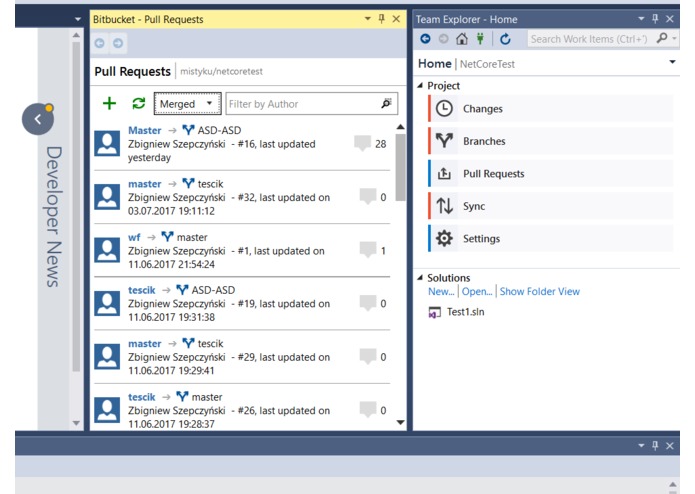Pin the Team Explorer panel
This screenshot has width=695, height=494.
[x=655, y=19]
